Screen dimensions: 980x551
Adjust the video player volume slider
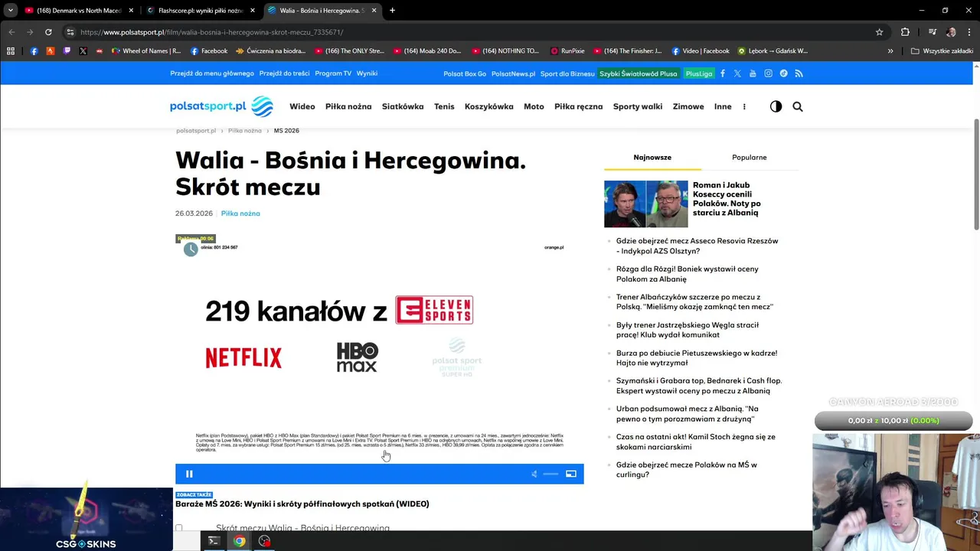pos(550,474)
